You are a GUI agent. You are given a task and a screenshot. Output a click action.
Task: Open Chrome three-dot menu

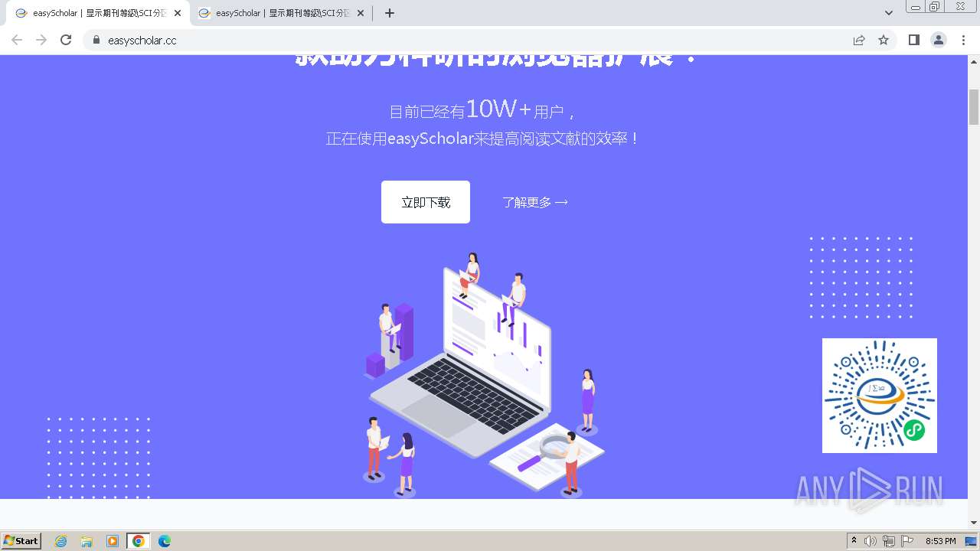[964, 40]
